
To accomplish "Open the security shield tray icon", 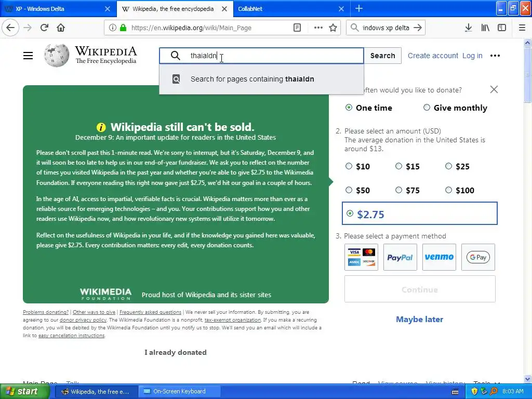I will coord(474,392).
